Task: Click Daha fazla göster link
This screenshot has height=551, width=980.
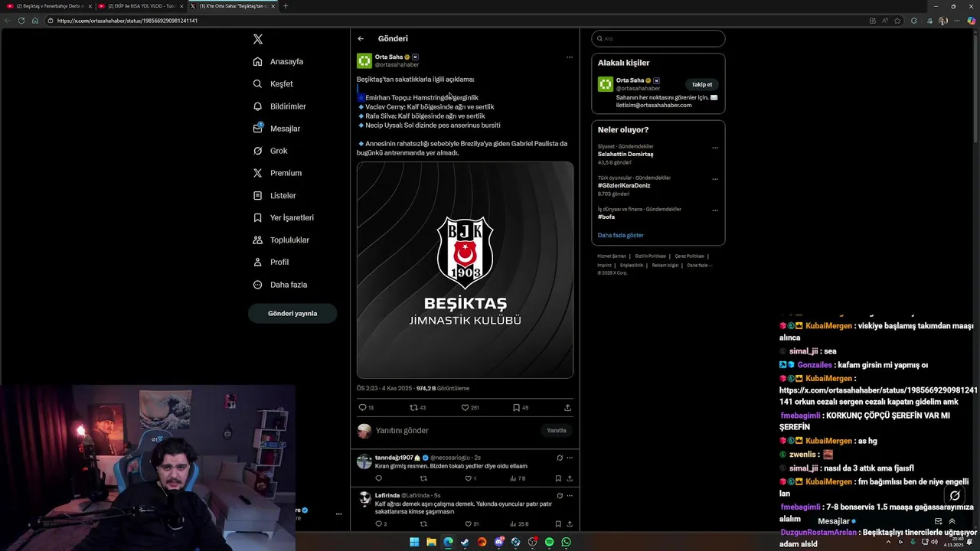Action: tap(621, 236)
